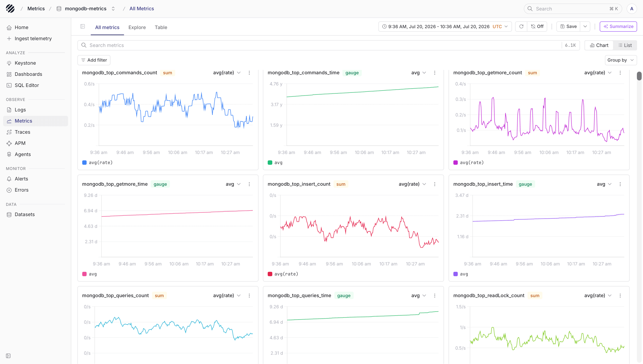Open the Group by dropdown
Viewport: 643px width, 364px height.
point(620,60)
